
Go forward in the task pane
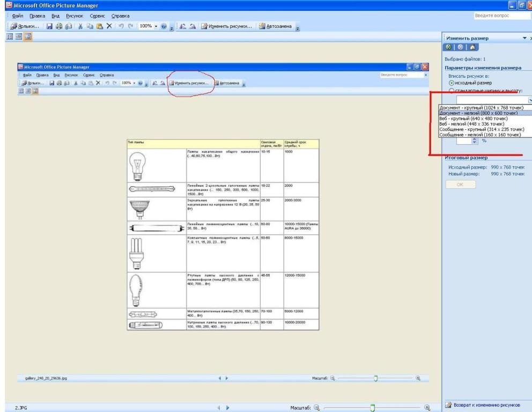click(461, 47)
